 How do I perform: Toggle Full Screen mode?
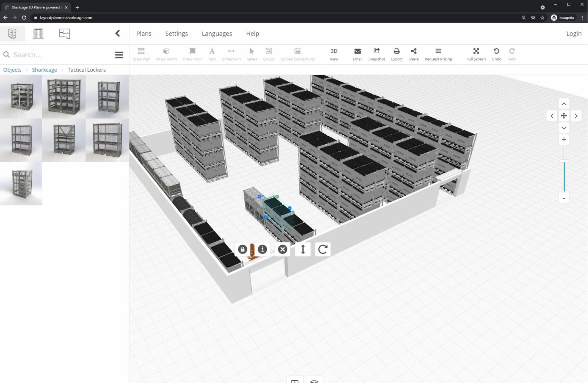click(476, 54)
